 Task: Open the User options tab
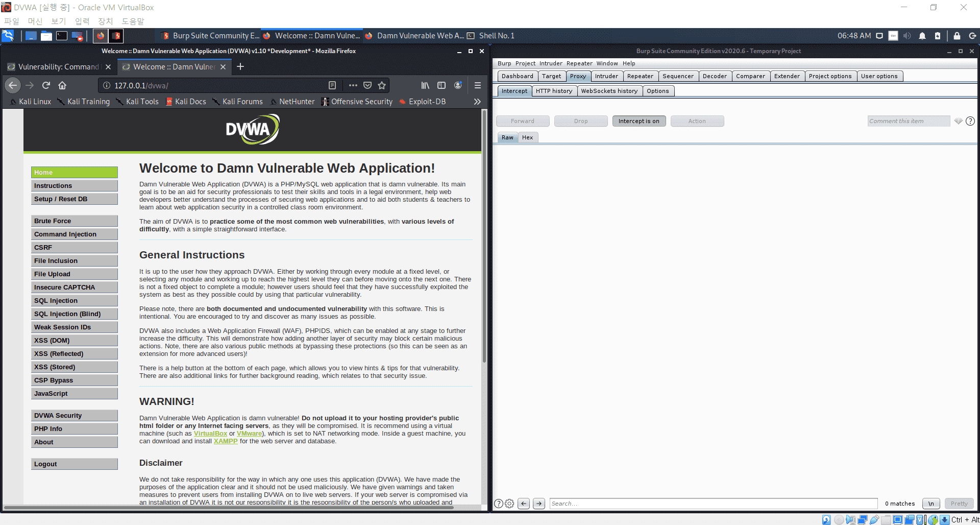879,76
